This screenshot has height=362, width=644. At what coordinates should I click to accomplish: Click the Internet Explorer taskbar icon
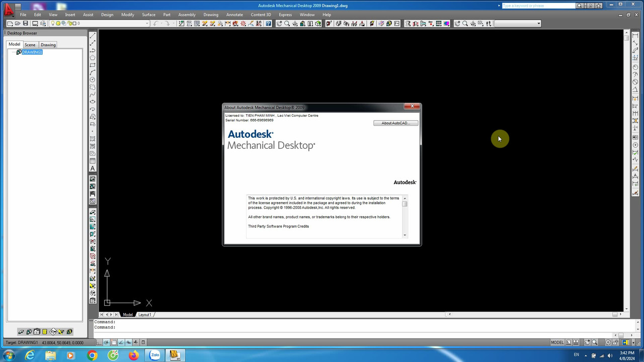coord(30,355)
